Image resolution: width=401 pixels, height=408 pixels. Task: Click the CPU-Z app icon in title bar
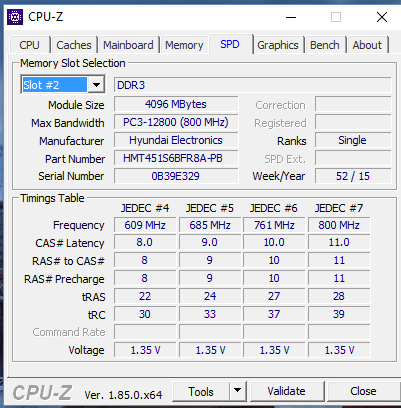(x=15, y=17)
